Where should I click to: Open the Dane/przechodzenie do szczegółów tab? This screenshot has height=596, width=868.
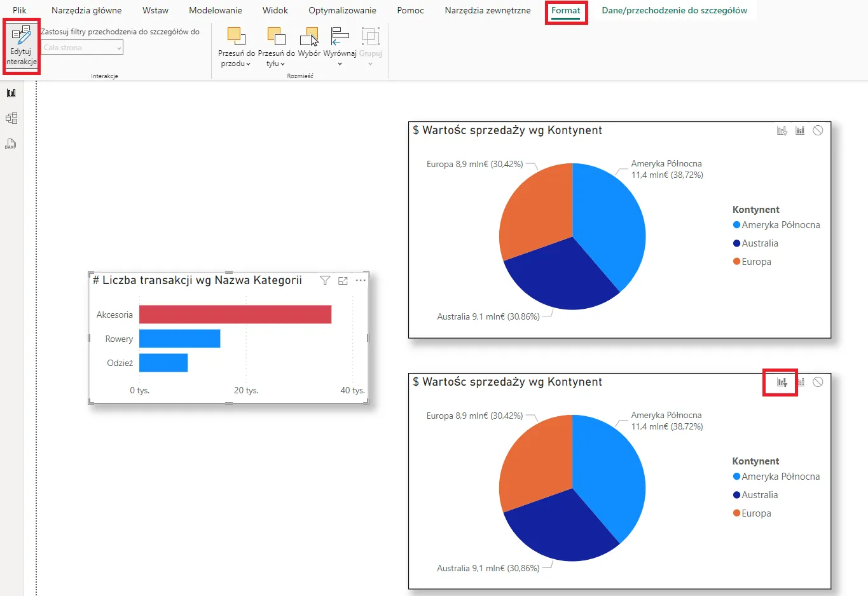(x=674, y=10)
